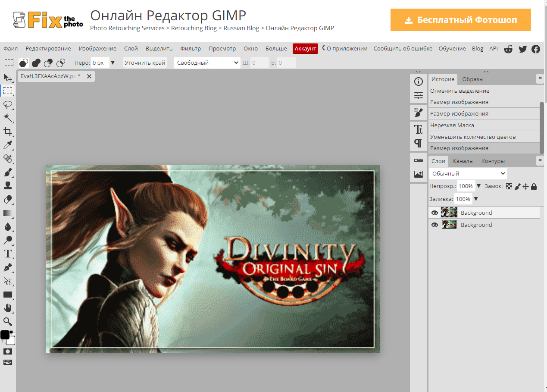The image size is (547, 392).
Task: Hide the top Background layer
Action: tap(434, 213)
